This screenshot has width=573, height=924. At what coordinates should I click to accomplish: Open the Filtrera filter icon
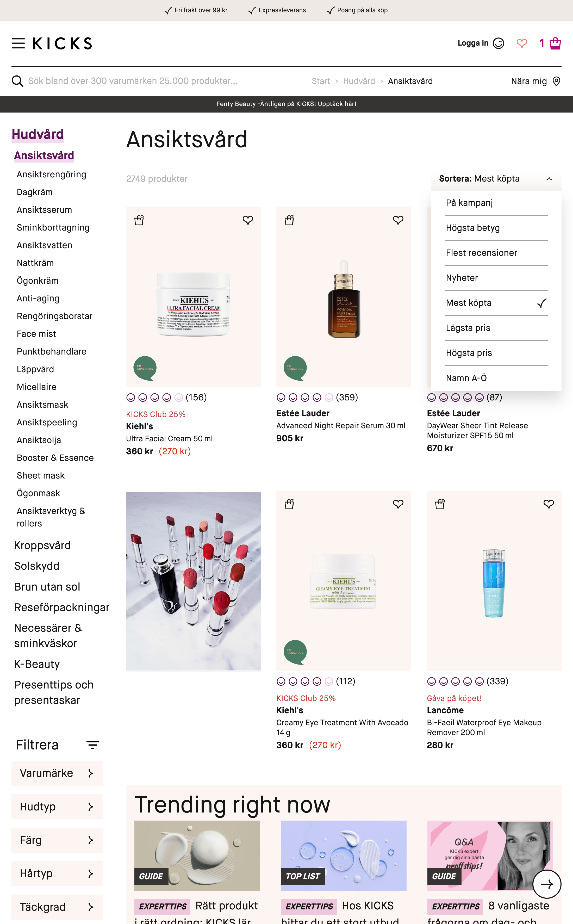pyautogui.click(x=92, y=745)
